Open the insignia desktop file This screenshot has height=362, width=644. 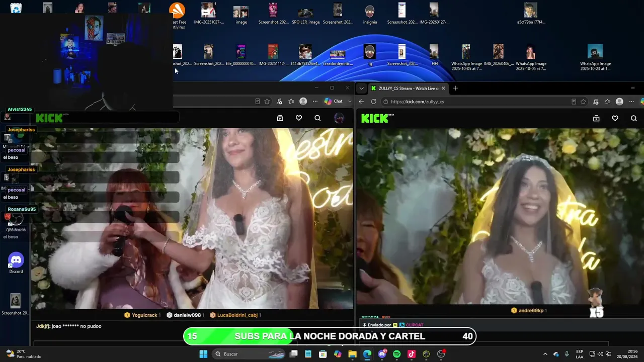point(370,14)
